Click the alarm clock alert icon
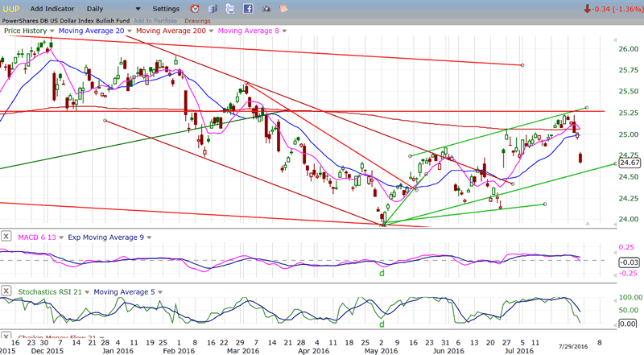 click(195, 8)
